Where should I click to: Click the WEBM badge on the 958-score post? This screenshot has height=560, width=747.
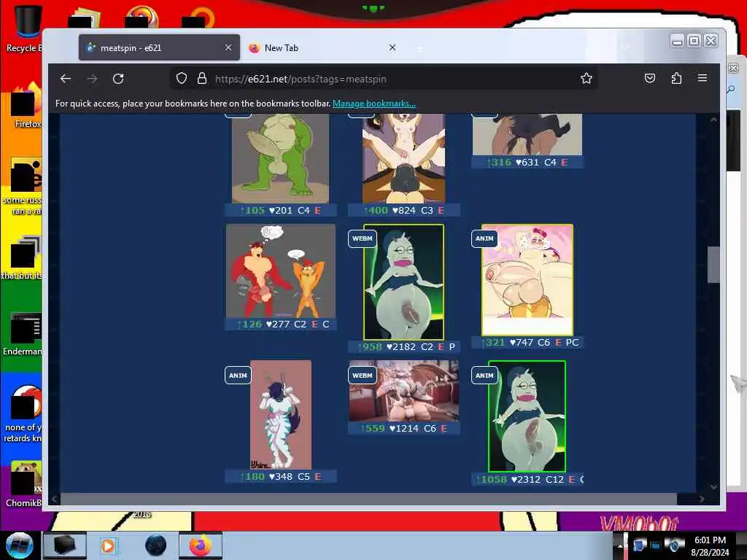[x=362, y=238]
